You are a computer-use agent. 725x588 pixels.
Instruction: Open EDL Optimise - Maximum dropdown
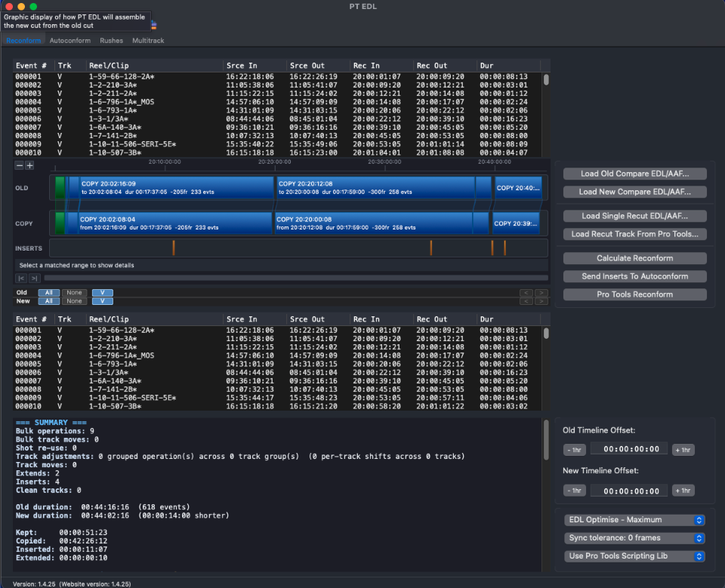tap(634, 520)
